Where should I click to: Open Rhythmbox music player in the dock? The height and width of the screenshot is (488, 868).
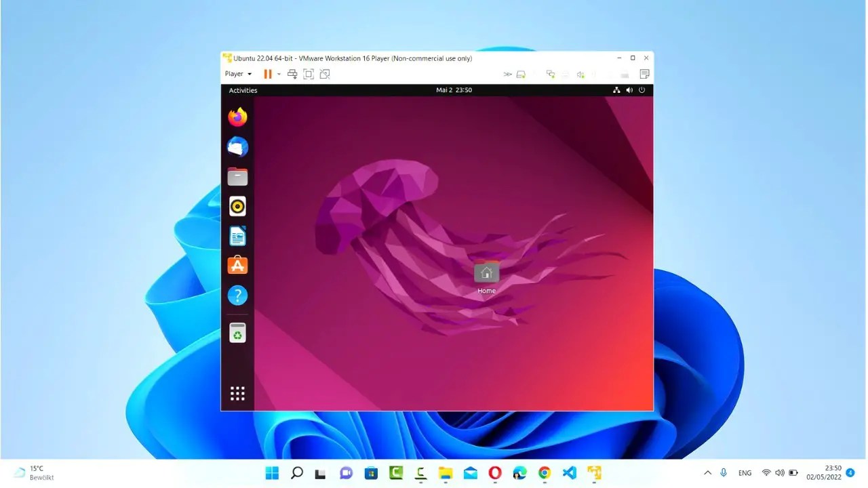pos(237,206)
